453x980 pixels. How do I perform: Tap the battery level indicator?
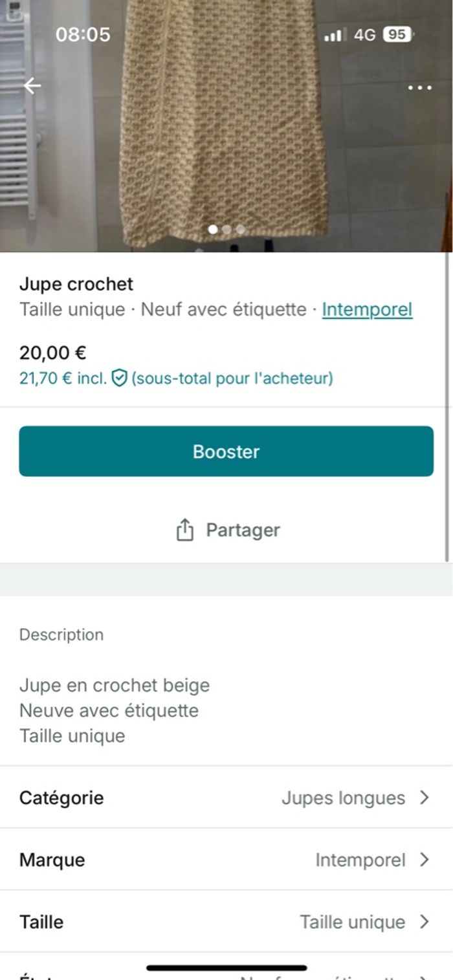coord(397,35)
